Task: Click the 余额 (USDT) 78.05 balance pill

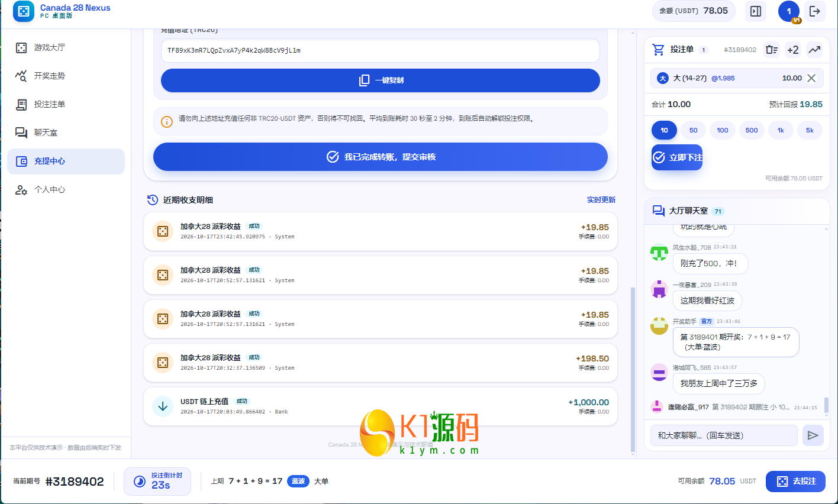Action: (x=694, y=11)
